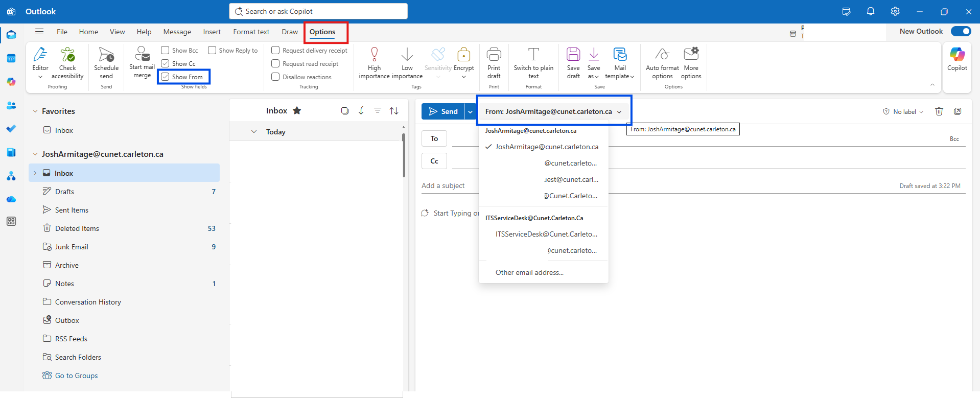The height and width of the screenshot is (398, 980).
Task: Click the Check accessibility icon
Action: tap(67, 55)
